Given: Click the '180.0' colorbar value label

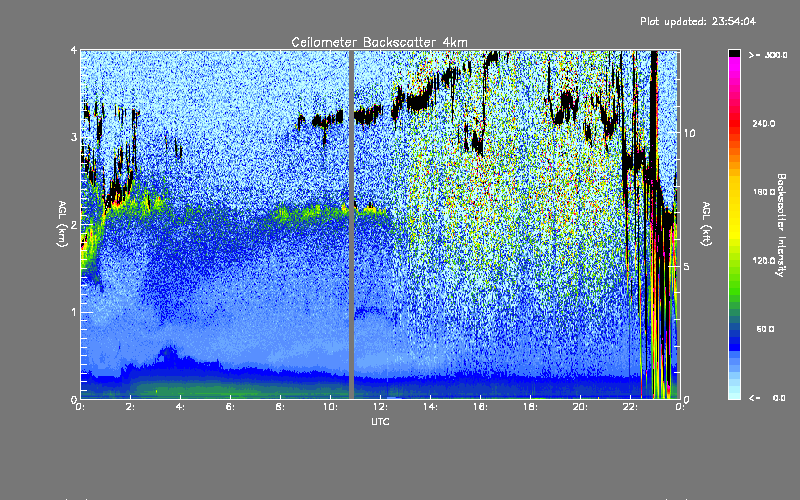Looking at the screenshot, I should click(764, 192).
